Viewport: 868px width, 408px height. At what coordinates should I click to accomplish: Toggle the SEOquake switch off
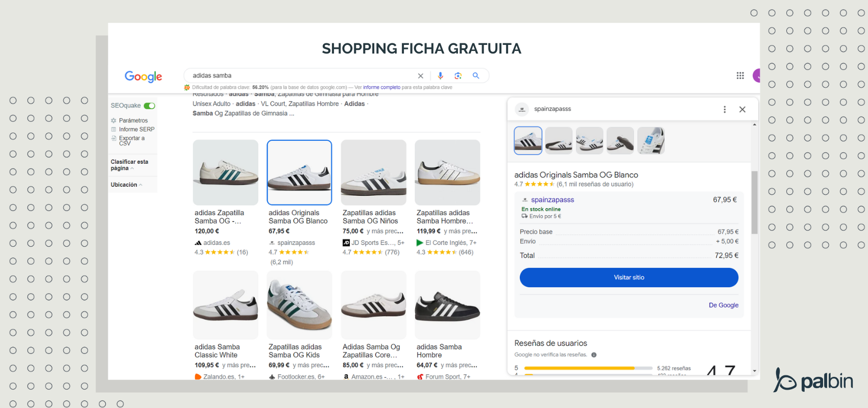coord(149,106)
